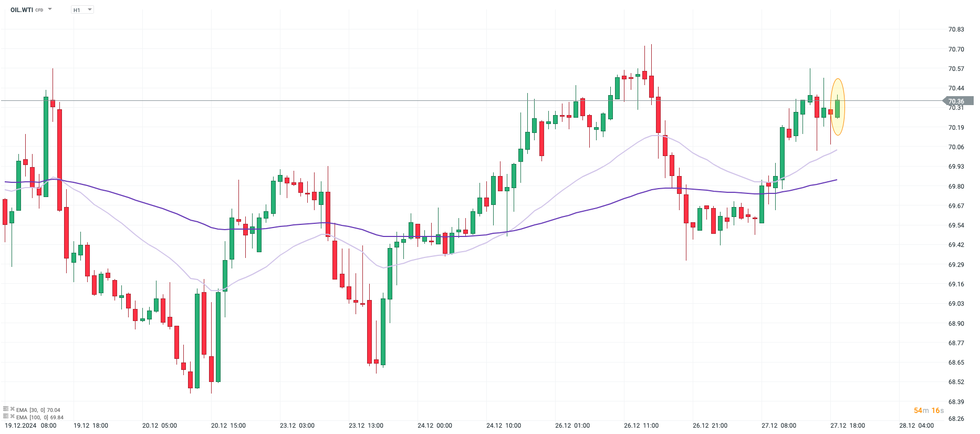Viewport: 980px width, 434px height.
Task: Click the 26.12 11:00 time axis label
Action: click(641, 426)
